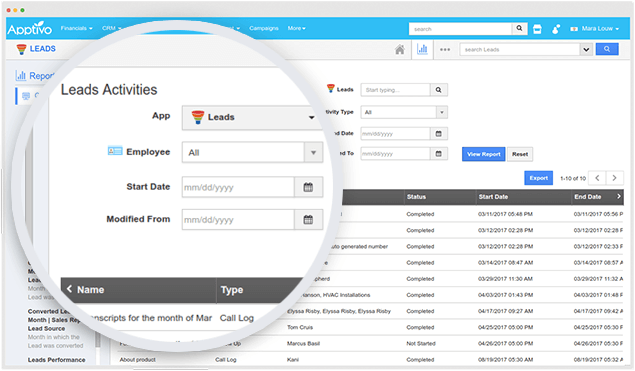
Task: Click the Export button
Action: click(x=539, y=178)
